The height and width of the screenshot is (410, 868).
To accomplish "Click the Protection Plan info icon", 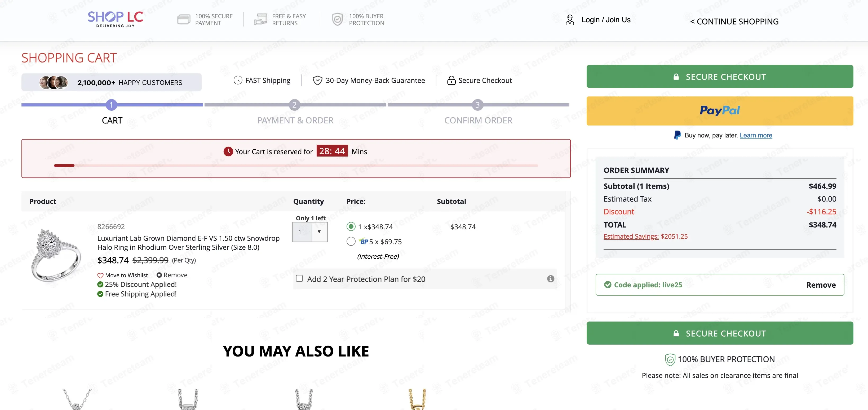I will (x=550, y=279).
